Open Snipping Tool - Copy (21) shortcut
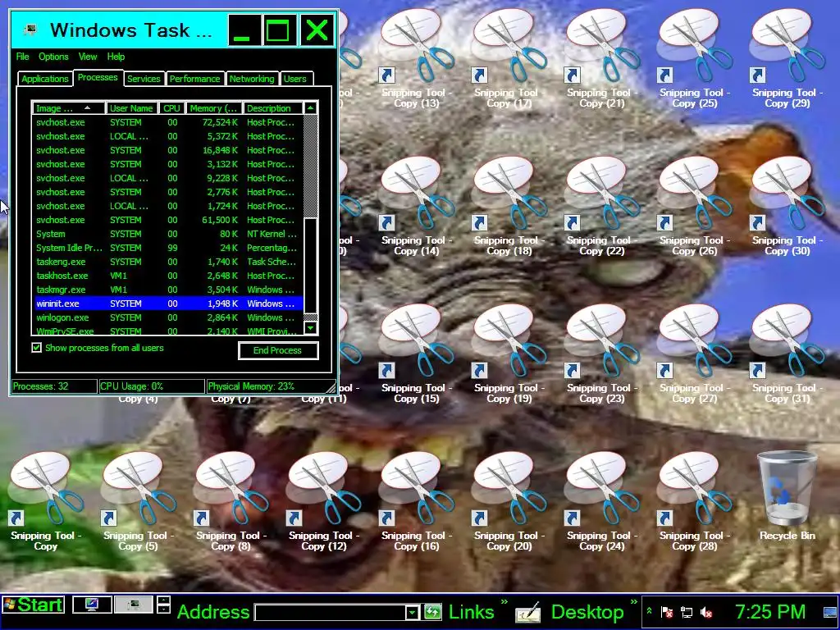Image resolution: width=840 pixels, height=630 pixels. tap(601, 58)
